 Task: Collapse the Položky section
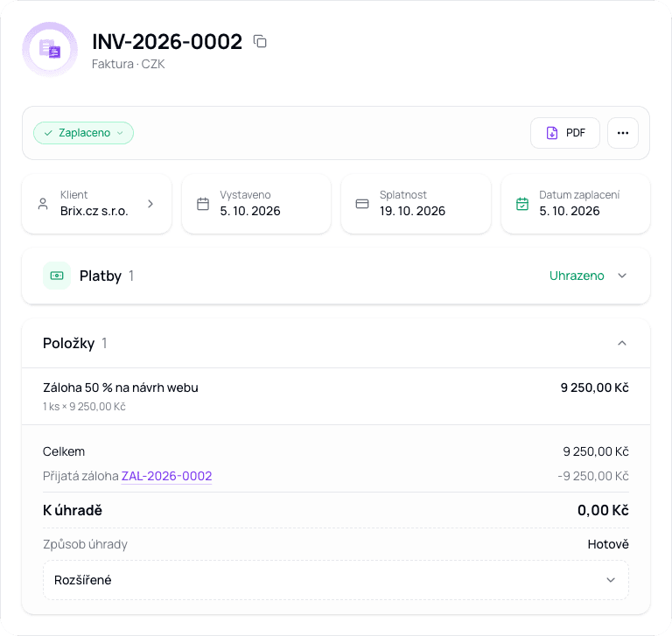[x=622, y=343]
